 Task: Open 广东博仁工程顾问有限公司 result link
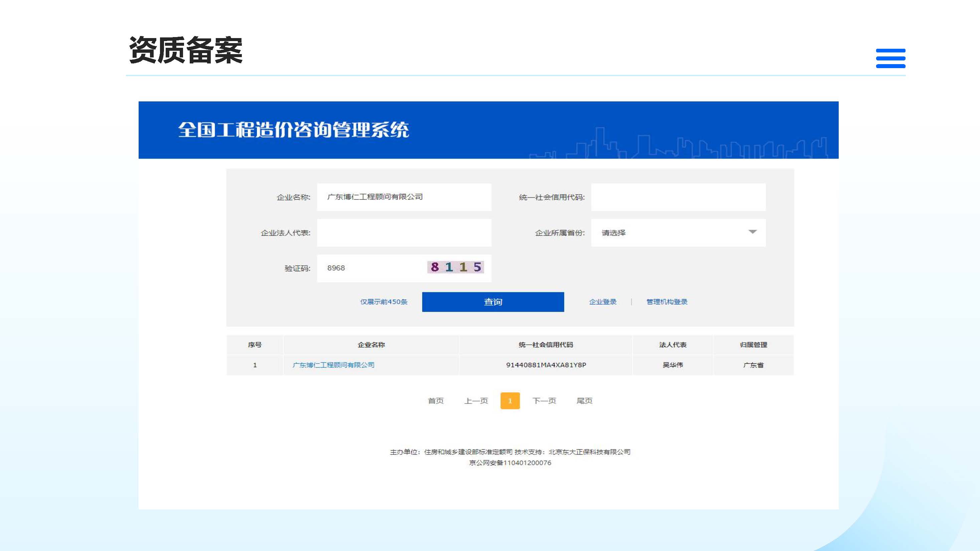(x=333, y=365)
